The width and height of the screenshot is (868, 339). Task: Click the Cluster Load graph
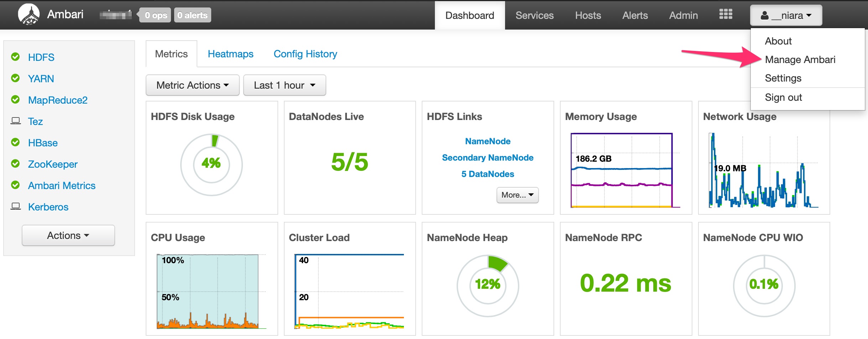[349, 291]
